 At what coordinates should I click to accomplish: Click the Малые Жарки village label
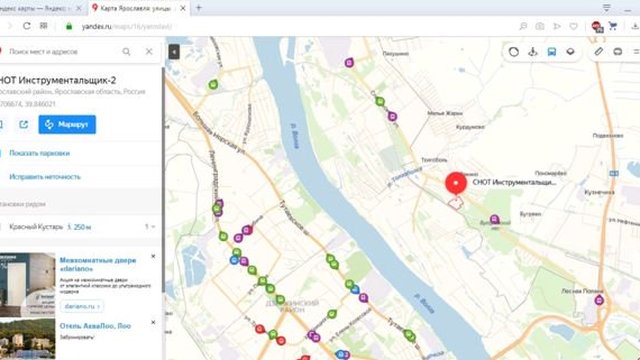[x=445, y=113]
